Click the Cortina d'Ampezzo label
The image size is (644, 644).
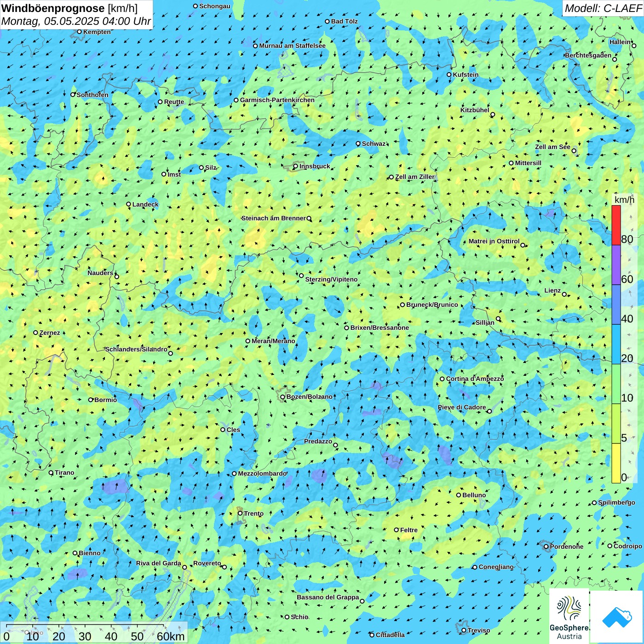475,379
